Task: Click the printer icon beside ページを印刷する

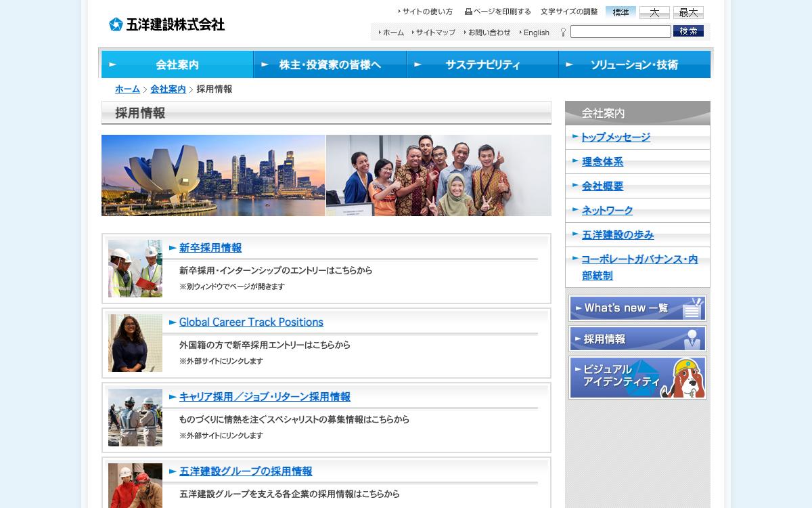Action: [x=468, y=12]
